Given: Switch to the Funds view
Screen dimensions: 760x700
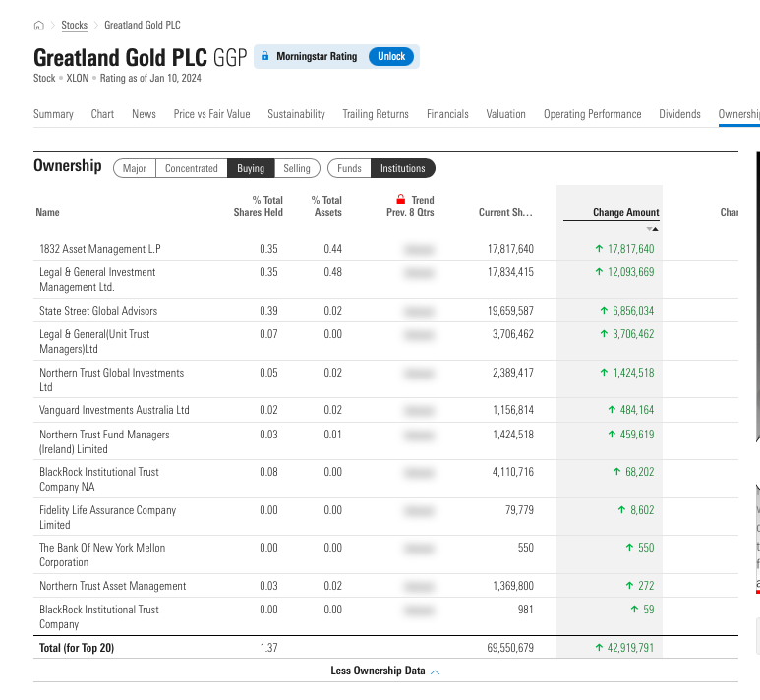Looking at the screenshot, I should click(x=349, y=168).
